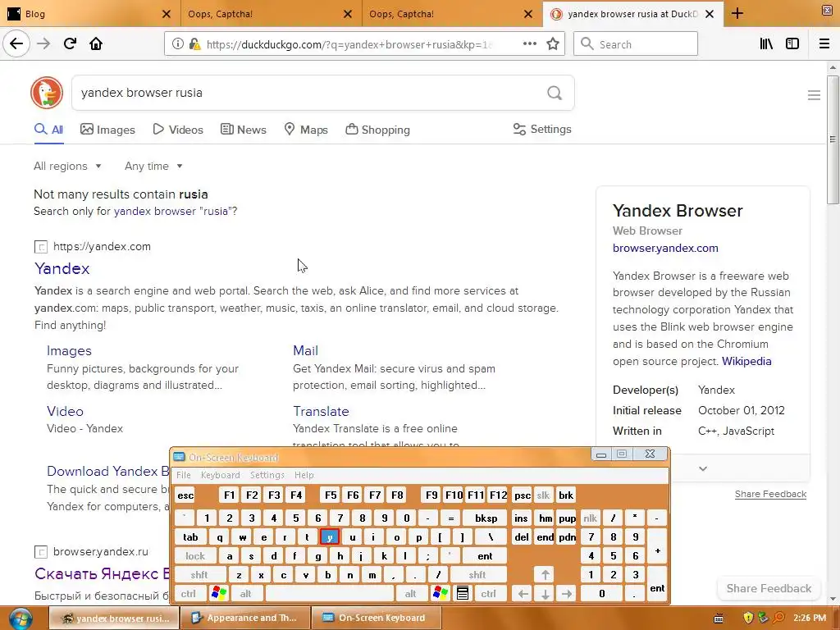Click the up arrow key on On-Screen Keyboard
This screenshot has width=840, height=630.
545,575
